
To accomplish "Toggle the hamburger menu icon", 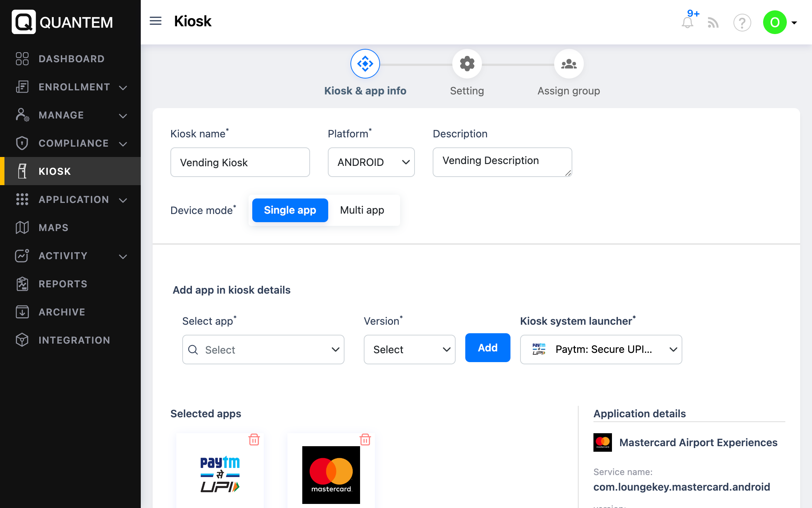I will point(156,21).
